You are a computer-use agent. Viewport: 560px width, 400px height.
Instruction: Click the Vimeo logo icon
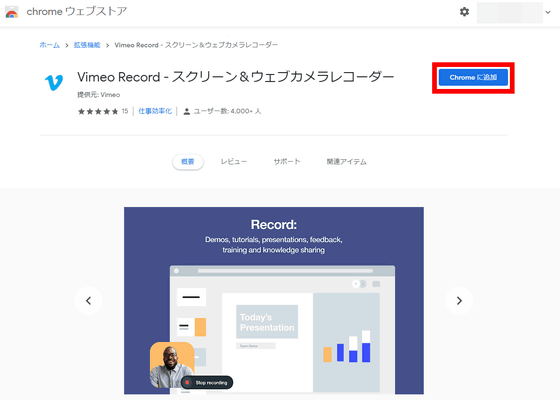click(x=54, y=82)
